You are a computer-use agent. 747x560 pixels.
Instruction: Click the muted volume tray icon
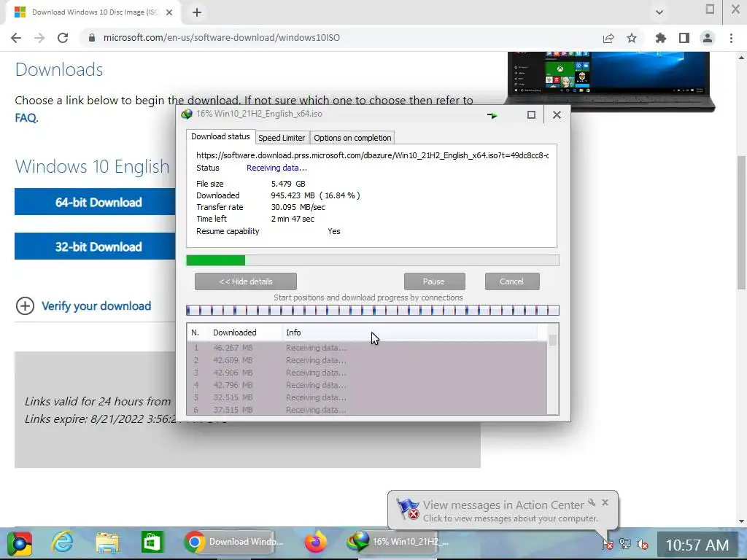643,543
